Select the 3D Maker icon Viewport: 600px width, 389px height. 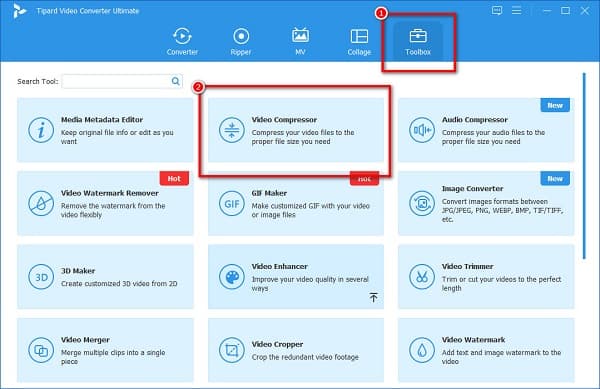coord(41,277)
